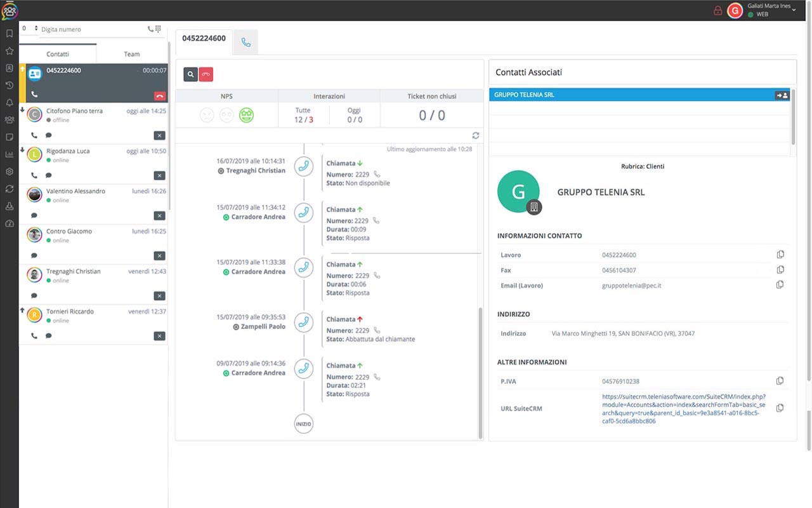Open the bookmark icon in left sidebar
This screenshot has height=508, width=812.
click(10, 33)
